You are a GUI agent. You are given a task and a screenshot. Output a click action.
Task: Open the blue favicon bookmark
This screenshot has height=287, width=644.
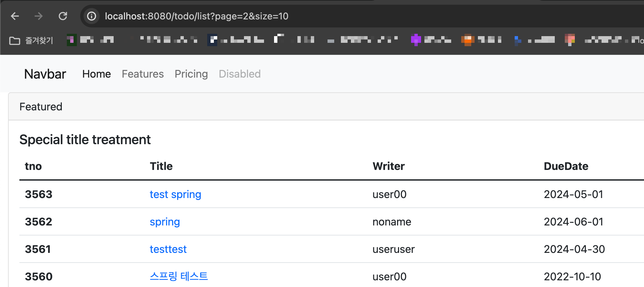click(x=535, y=40)
